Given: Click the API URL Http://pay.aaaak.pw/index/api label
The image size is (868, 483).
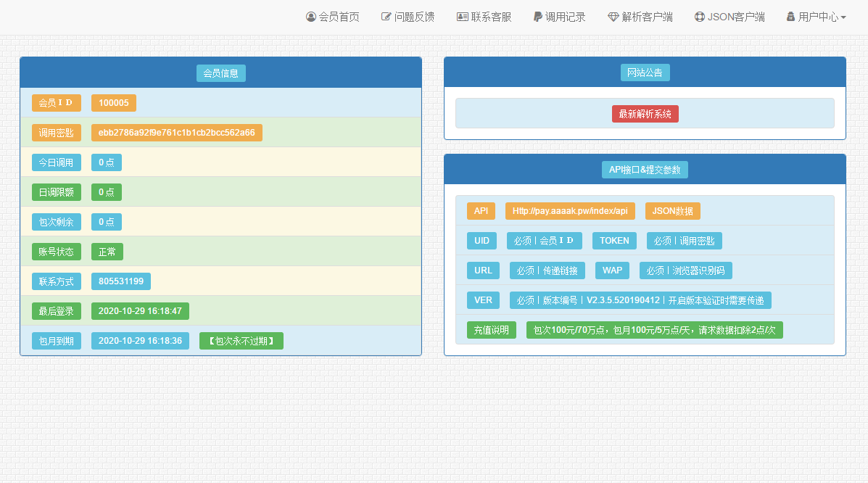Looking at the screenshot, I should pos(570,211).
